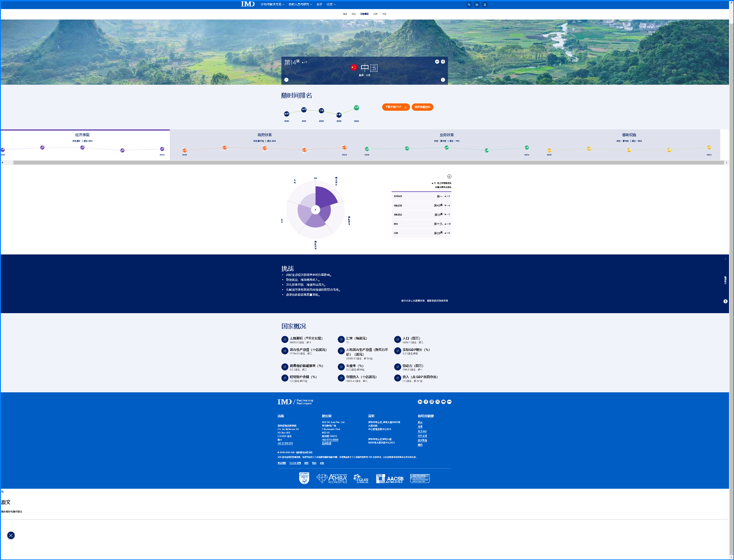This screenshot has width=734, height=560.
Task: Click horizontal scrollbar under factor tabs
Action: (x=367, y=163)
